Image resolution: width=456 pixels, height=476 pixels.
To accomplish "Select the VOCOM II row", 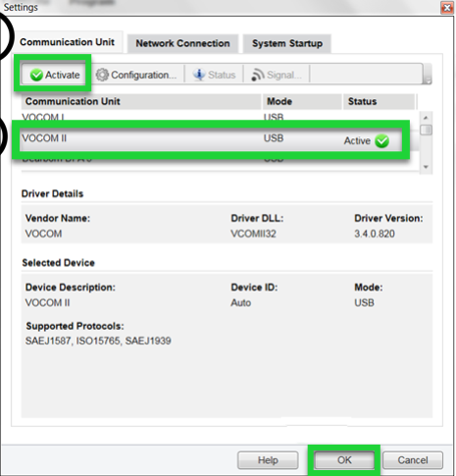I will [211, 138].
